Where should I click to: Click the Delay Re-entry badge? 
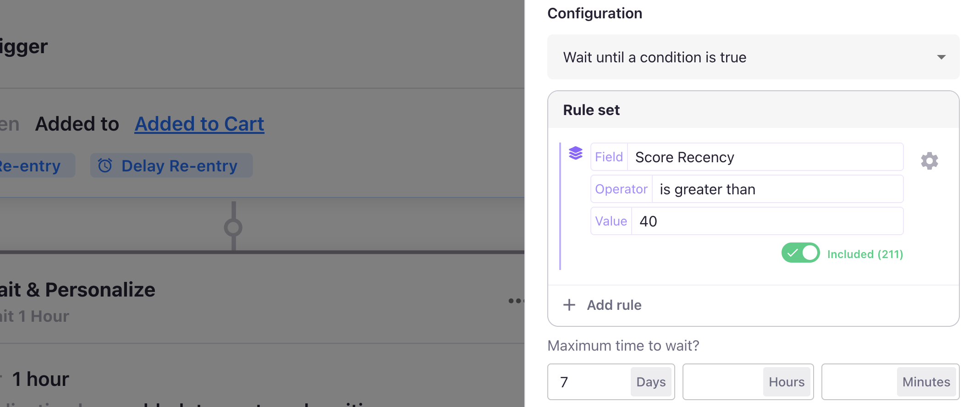[x=179, y=165]
